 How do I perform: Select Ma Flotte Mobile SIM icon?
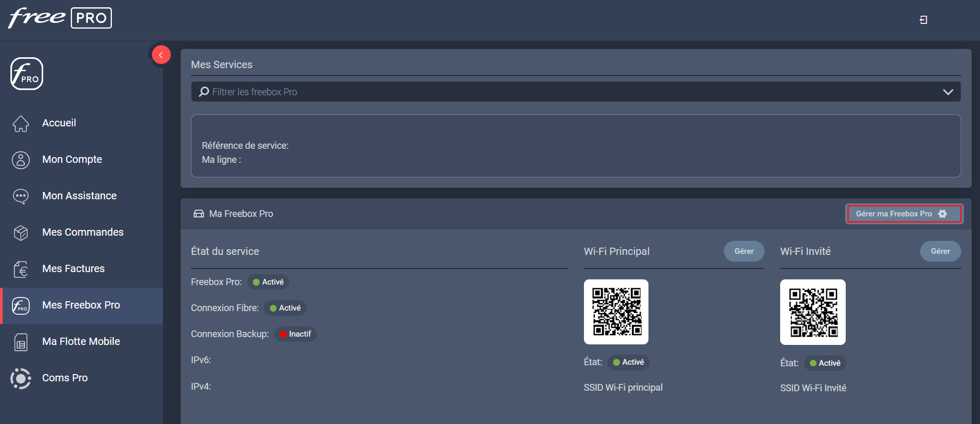[21, 342]
